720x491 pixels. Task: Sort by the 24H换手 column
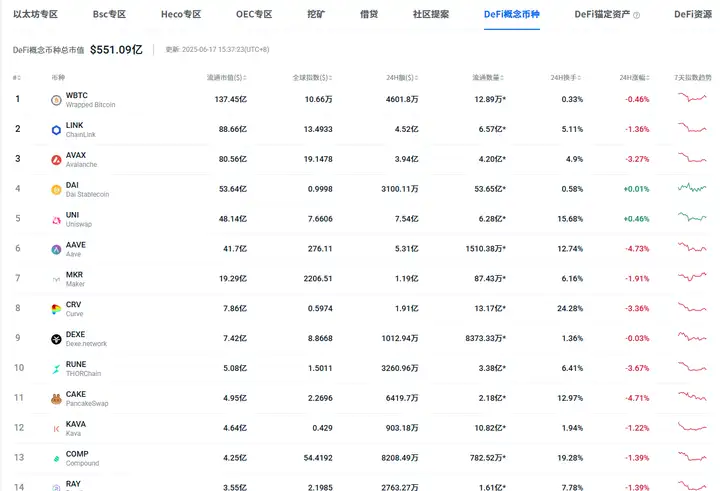click(x=566, y=78)
